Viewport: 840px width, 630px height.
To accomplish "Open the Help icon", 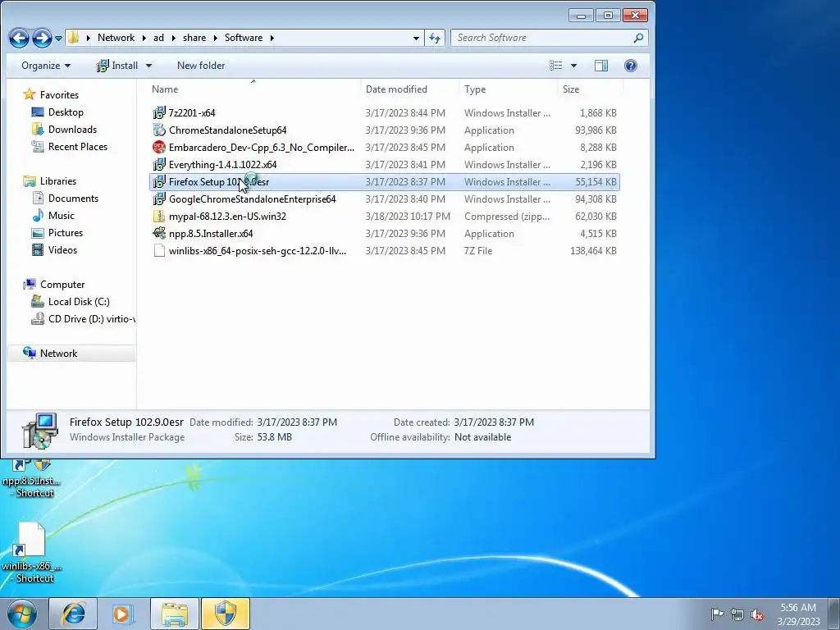I will (x=631, y=66).
